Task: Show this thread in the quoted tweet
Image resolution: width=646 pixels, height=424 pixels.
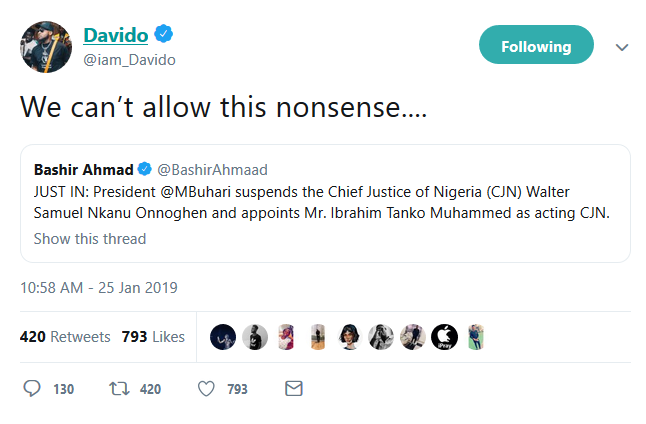Action: coord(90,239)
